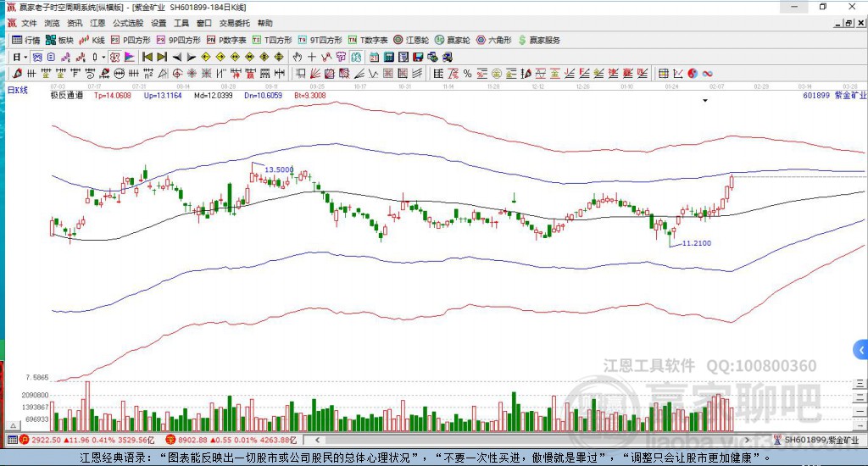This screenshot has width=868, height=466.
Task: Open the 江恩轮 tool
Action: pos(411,40)
